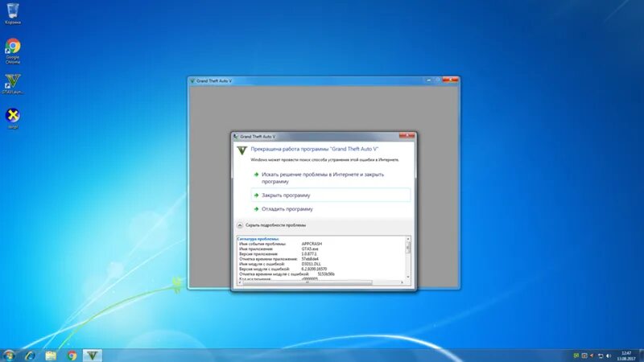Click the details scrollbar down arrow
Image resolution: width=644 pixels, height=362 pixels.
(x=408, y=277)
